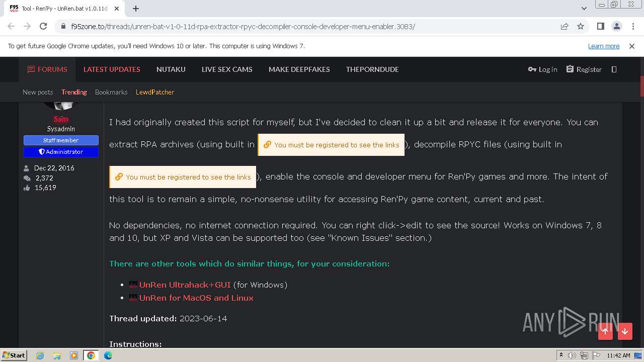Click the f95zone address bar URL

(x=243, y=27)
